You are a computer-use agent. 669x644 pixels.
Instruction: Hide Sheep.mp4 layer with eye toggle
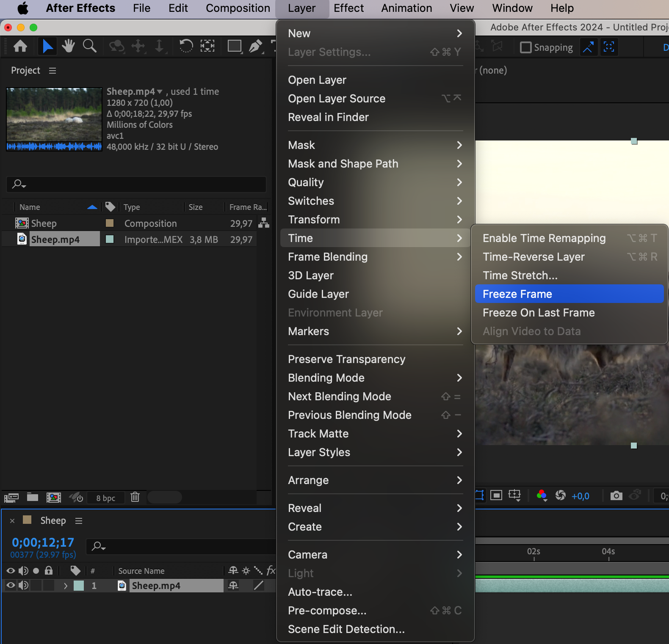click(11, 586)
